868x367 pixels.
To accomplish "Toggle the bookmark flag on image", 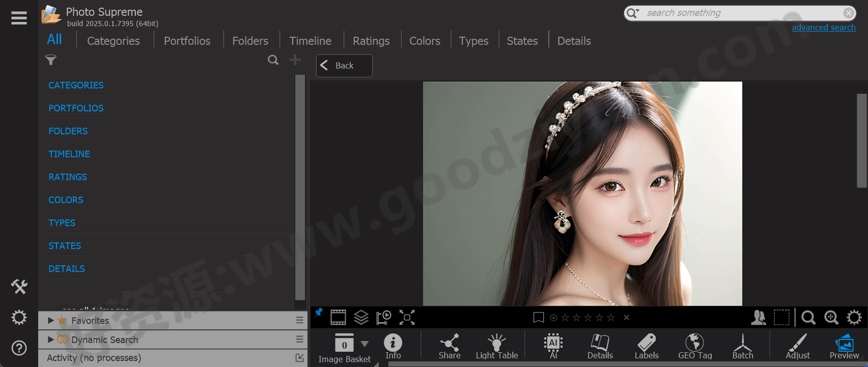I will pos(538,318).
